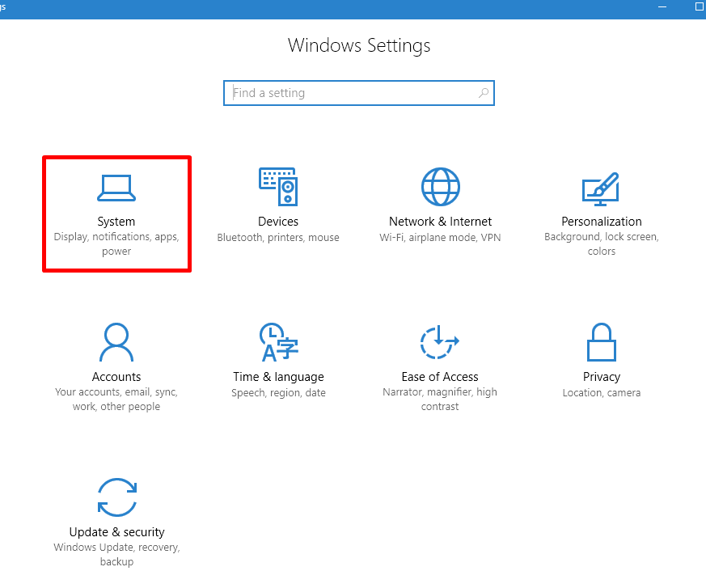Select the Personalization paintbrush monitor icon
Image resolution: width=706 pixels, height=588 pixels.
click(601, 189)
